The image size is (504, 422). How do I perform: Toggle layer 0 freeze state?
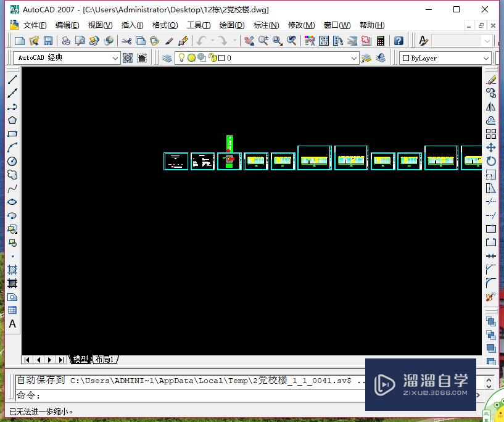click(x=192, y=57)
